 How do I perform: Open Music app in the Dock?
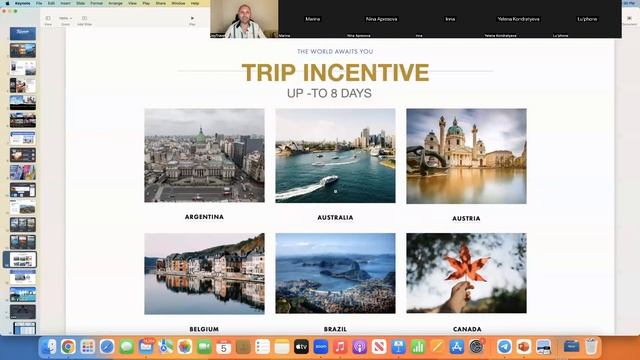click(340, 347)
